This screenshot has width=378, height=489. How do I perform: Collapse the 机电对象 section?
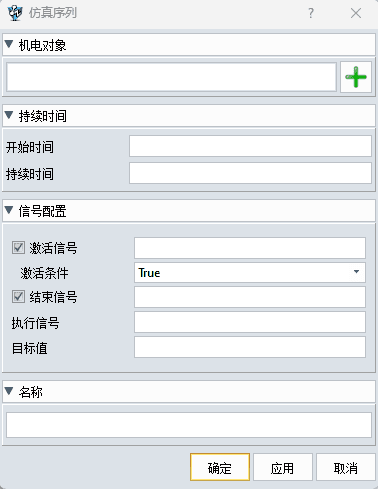9,44
